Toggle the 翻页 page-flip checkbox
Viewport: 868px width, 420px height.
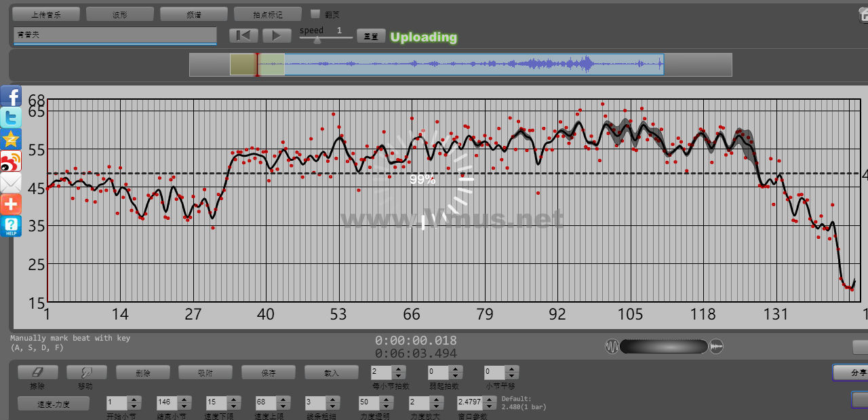(x=315, y=14)
